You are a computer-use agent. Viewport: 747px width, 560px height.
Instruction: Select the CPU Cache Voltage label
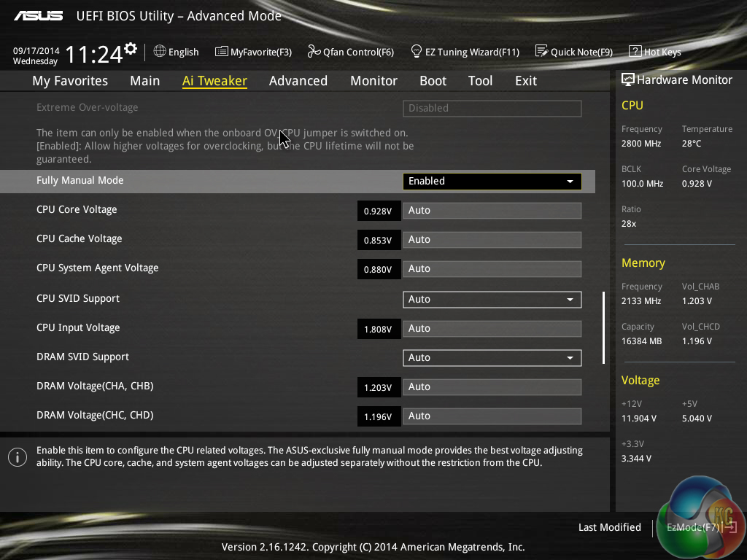coord(79,238)
